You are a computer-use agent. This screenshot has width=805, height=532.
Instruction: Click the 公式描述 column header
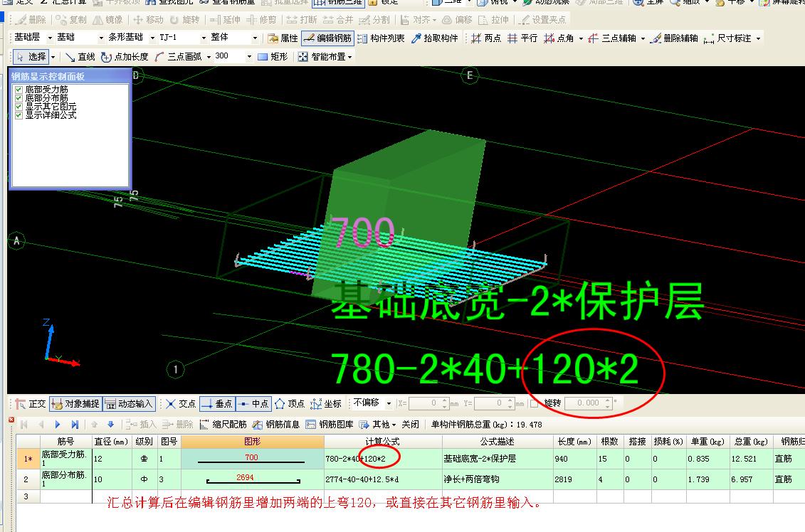tap(498, 441)
